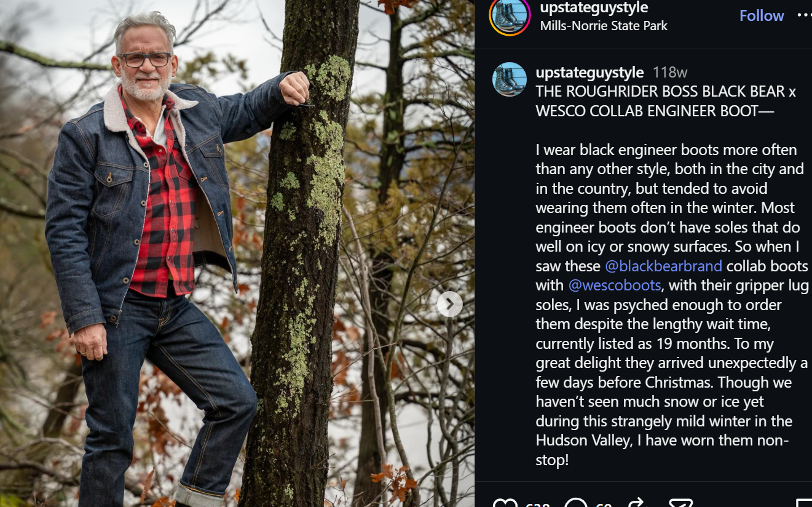This screenshot has width=812, height=507.
Task: View the comment count beside bubble icon
Action: pos(604,505)
